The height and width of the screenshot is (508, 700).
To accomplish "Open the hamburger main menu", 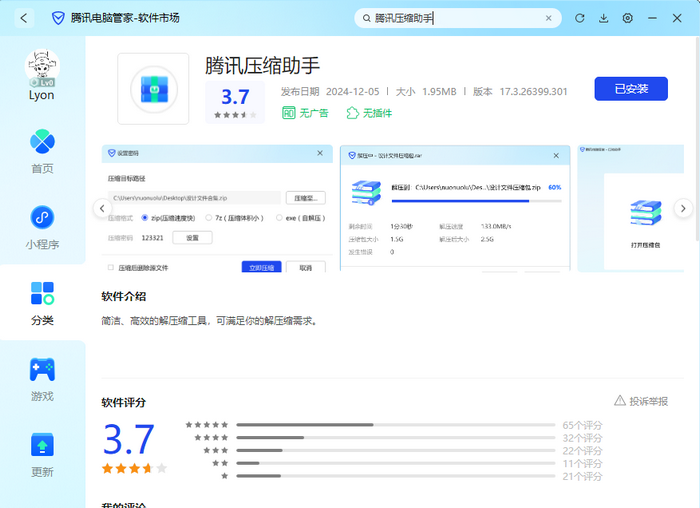I will [x=652, y=18].
